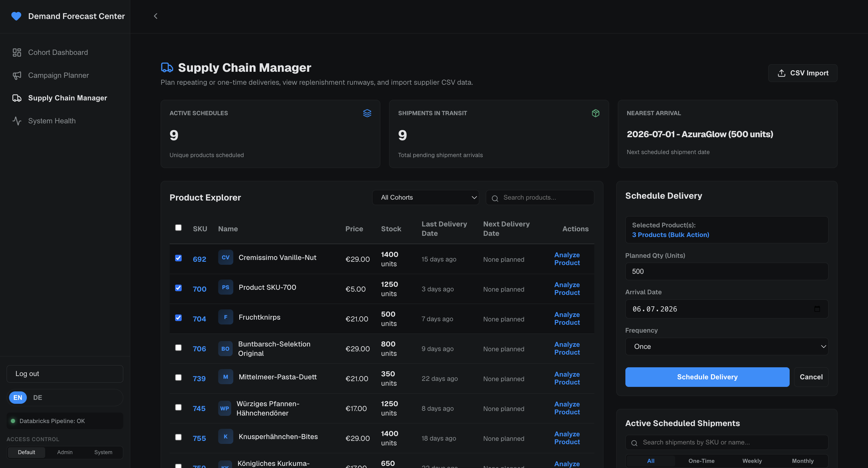Click the 'Stock' column header
Image resolution: width=868 pixels, height=468 pixels.
click(x=391, y=229)
